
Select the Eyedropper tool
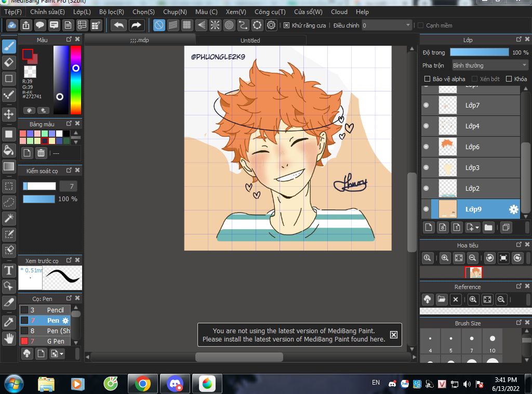tap(9, 322)
